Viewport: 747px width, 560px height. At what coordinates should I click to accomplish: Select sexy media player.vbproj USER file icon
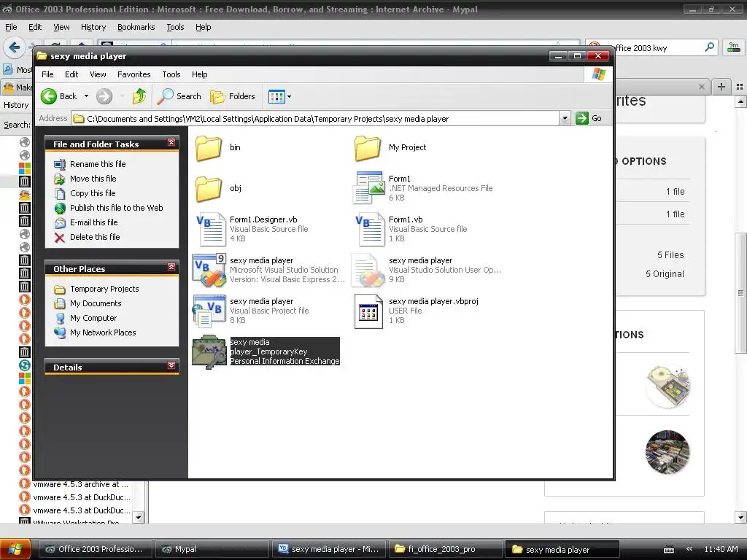coord(368,311)
